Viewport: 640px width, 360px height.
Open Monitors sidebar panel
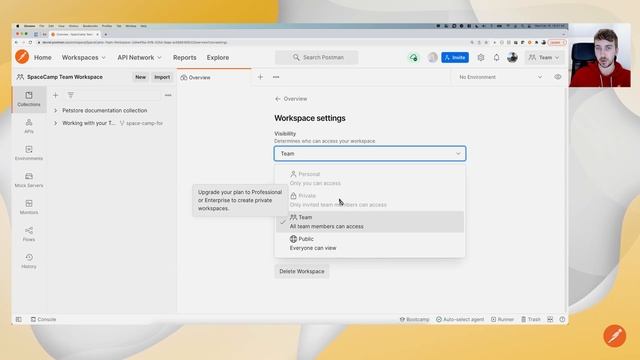point(29,207)
